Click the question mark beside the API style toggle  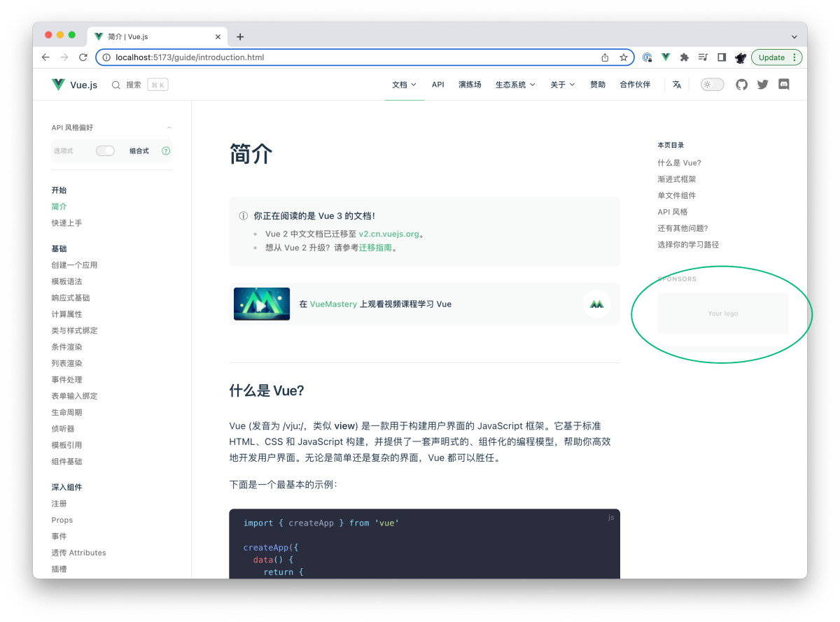pyautogui.click(x=165, y=150)
